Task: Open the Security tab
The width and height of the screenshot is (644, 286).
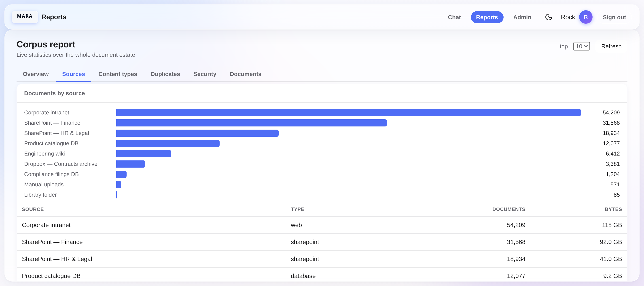Action: pyautogui.click(x=205, y=74)
